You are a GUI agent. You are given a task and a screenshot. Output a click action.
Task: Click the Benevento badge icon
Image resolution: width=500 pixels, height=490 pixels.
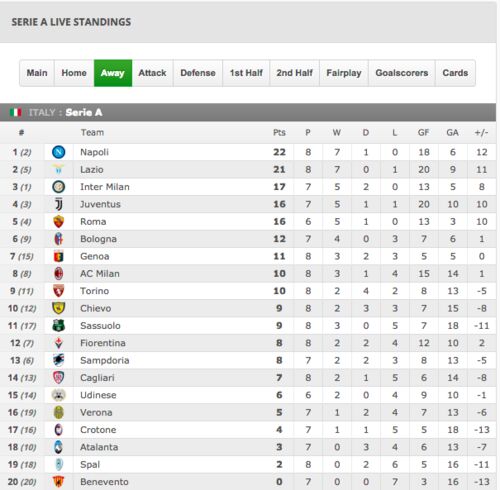click(59, 481)
